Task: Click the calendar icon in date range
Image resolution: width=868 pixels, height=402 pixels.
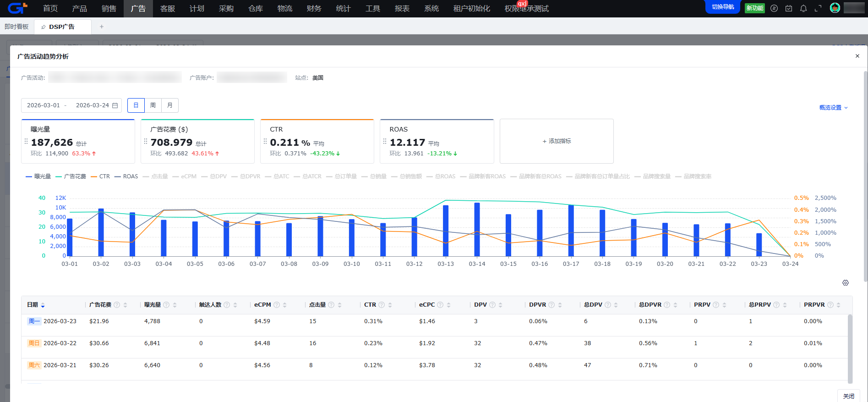Action: click(x=115, y=105)
